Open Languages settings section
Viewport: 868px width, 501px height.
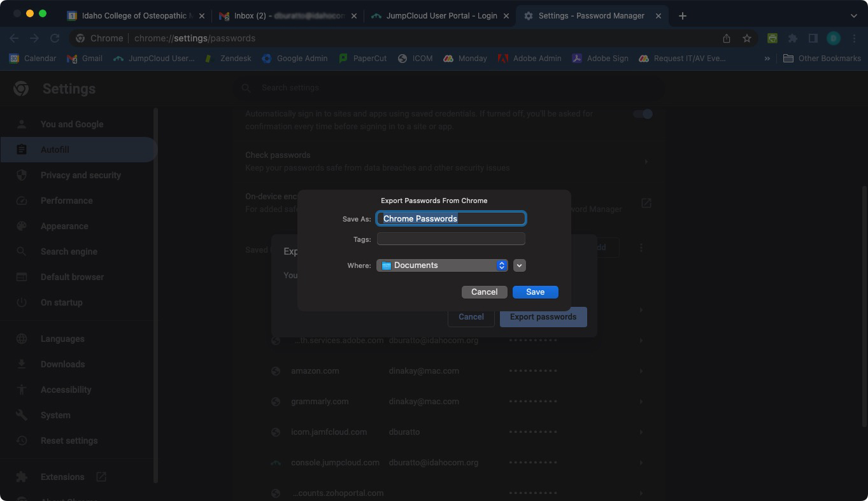tap(62, 339)
